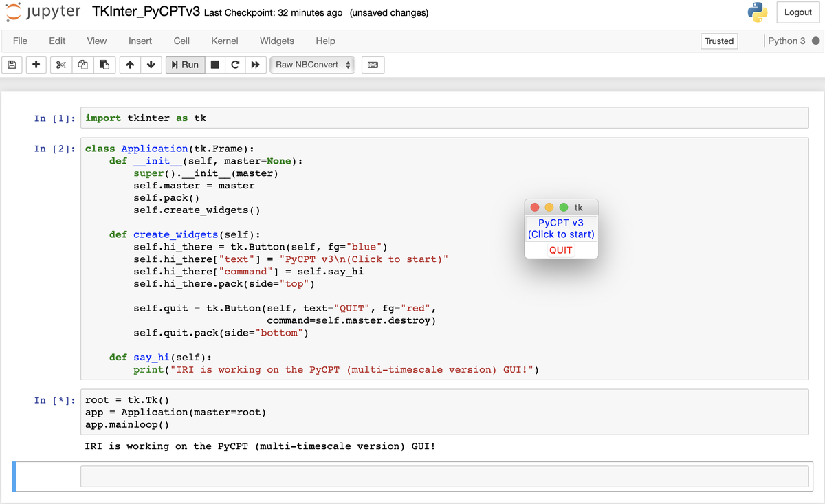Image resolution: width=825 pixels, height=504 pixels.
Task: Open the Widgets menu
Action: pos(277,41)
